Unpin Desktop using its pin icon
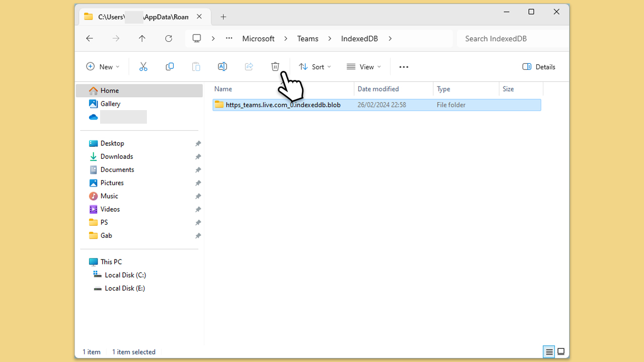Viewport: 644px width, 362px height. (x=198, y=144)
